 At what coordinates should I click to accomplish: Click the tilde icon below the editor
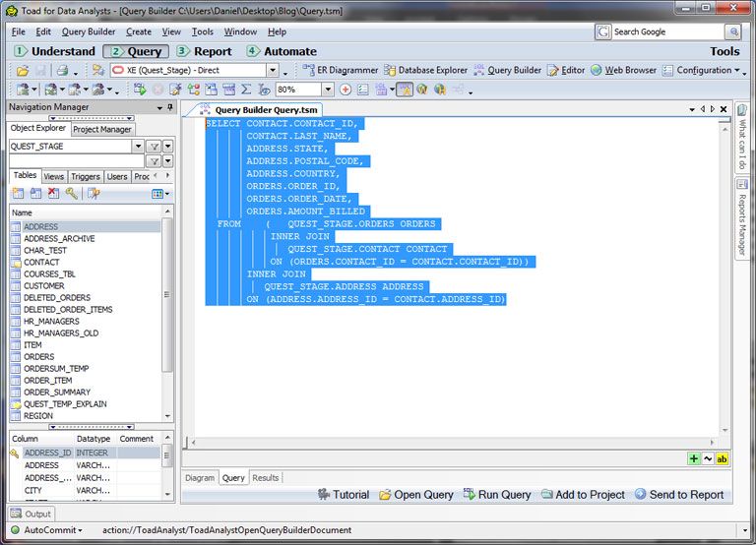click(x=708, y=458)
